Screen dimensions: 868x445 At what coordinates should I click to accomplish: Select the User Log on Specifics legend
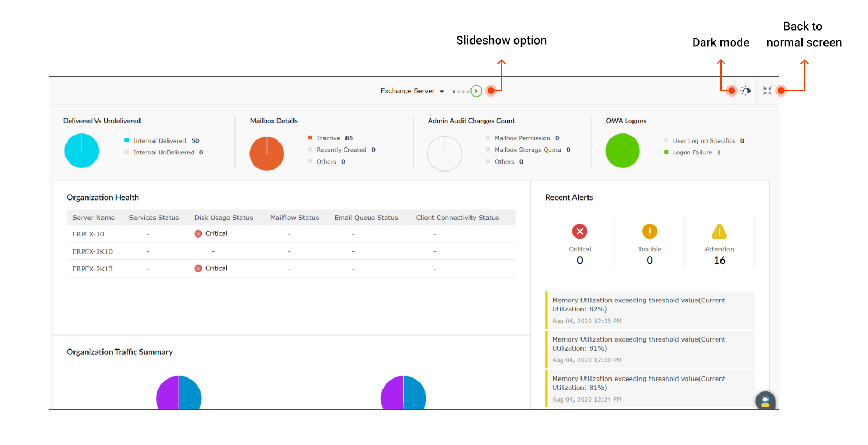click(704, 141)
